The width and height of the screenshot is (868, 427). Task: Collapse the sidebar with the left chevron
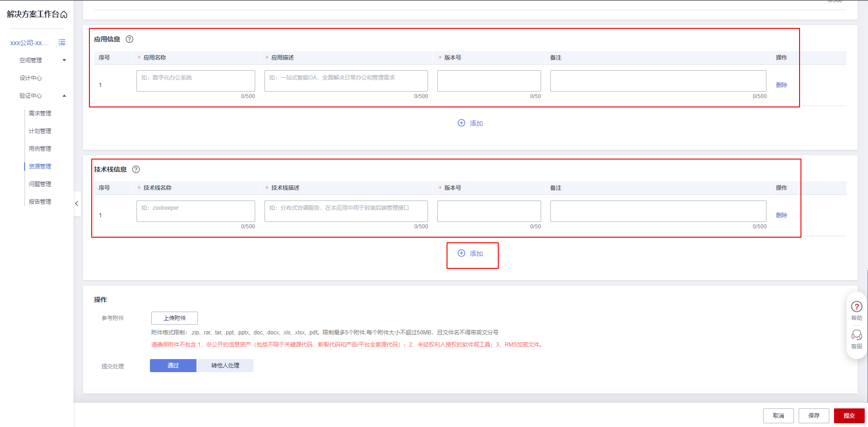click(77, 204)
